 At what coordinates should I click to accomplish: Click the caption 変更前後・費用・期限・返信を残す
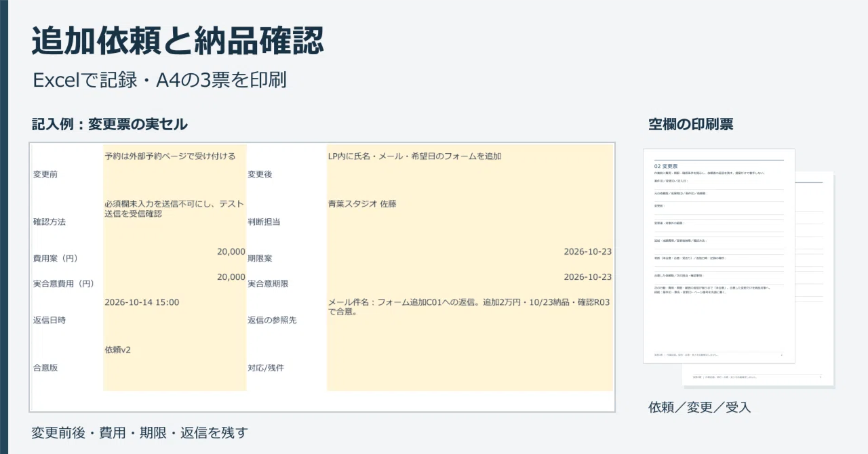140,432
